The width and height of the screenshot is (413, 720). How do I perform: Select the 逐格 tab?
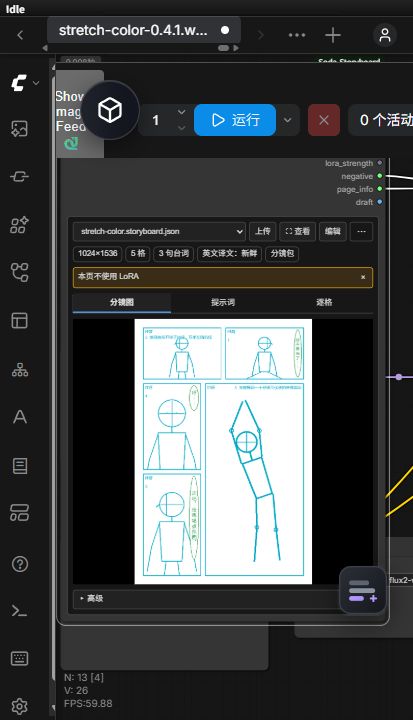(x=324, y=302)
